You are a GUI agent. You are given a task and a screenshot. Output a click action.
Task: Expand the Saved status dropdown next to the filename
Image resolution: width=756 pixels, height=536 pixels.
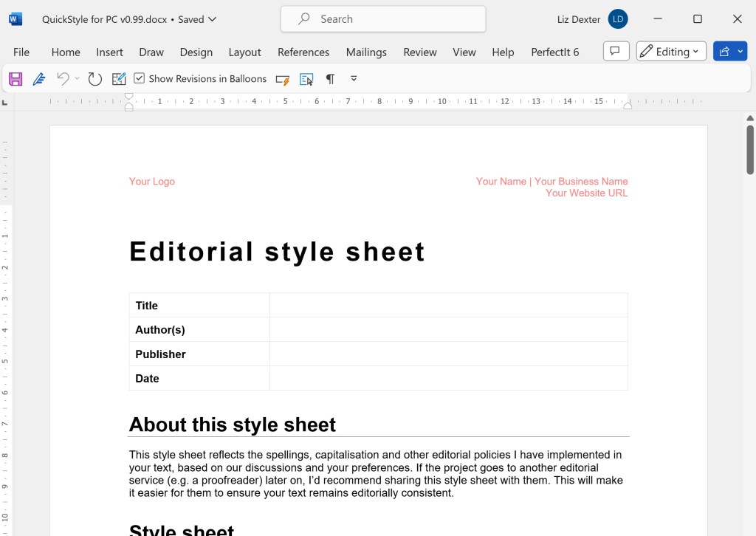211,20
